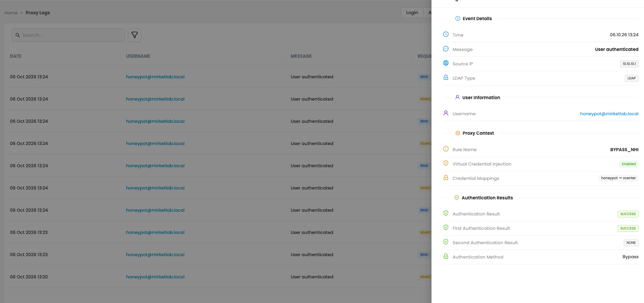Click the Proxy Logs breadcrumb title
The height and width of the screenshot is (303, 644).
[x=38, y=13]
